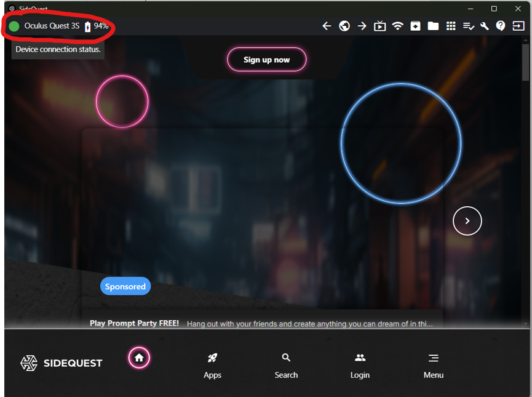This screenshot has width=532, height=397.
Task: Advance the carousel with the right chevron
Action: pos(467,221)
